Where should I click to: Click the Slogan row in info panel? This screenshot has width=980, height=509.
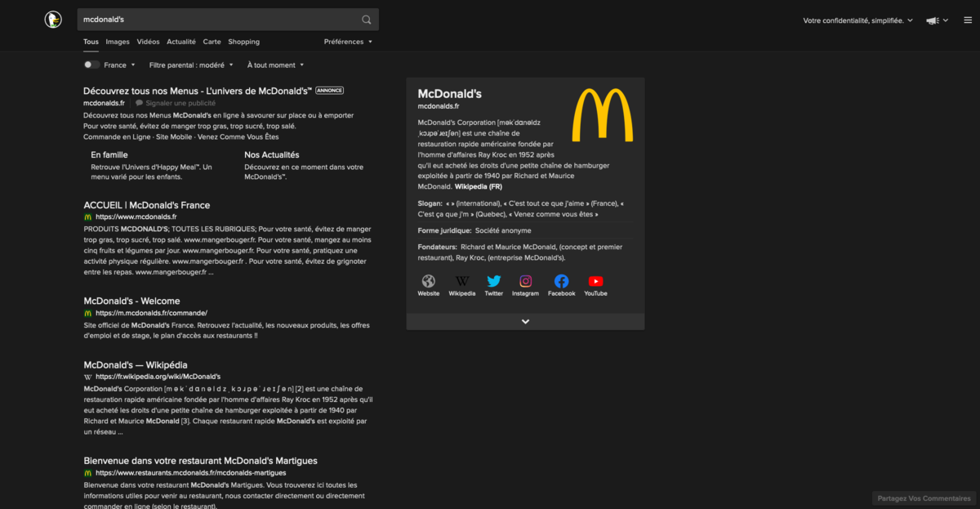pos(523,208)
